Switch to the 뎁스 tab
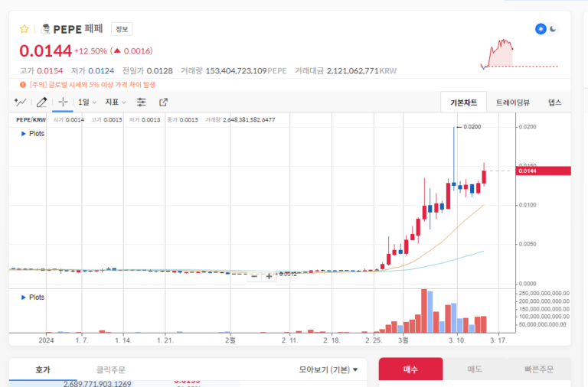Screen dimensions: 588x387 click(x=554, y=102)
